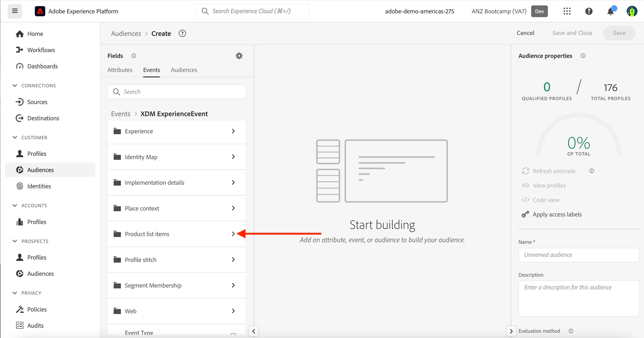
Task: Open the user profile avatar
Action: [x=632, y=11]
